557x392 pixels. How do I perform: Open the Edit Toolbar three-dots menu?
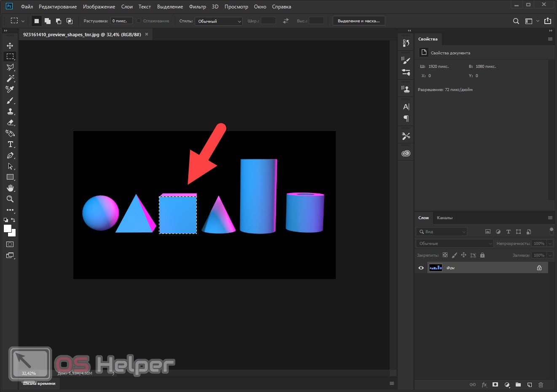pos(10,210)
